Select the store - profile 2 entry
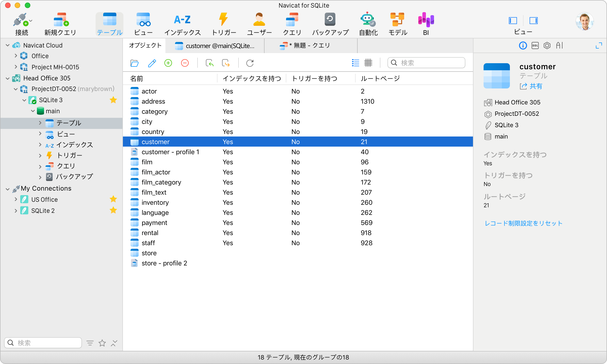Screen dimensions: 607x364 (x=298, y=263)
